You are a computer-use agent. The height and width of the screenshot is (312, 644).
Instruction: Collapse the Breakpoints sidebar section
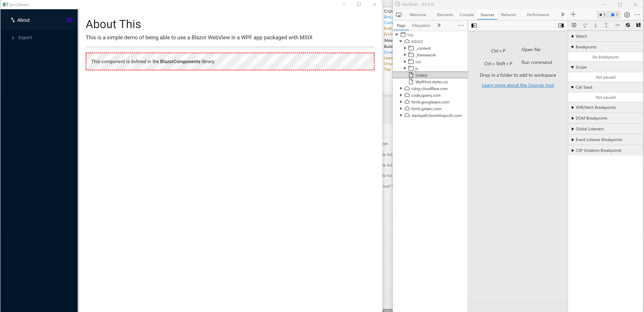click(x=573, y=47)
